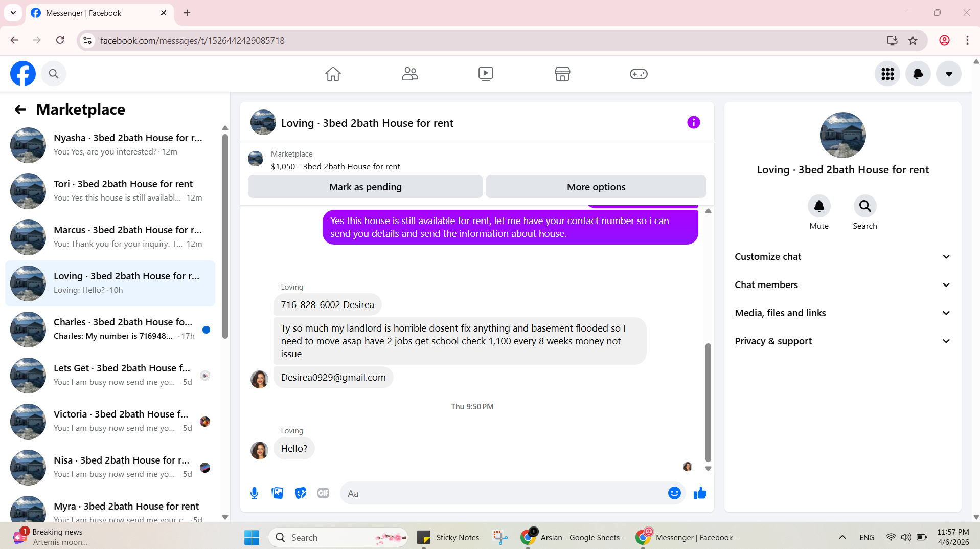
Task: Reload the page with the refresh icon
Action: pos(60,40)
